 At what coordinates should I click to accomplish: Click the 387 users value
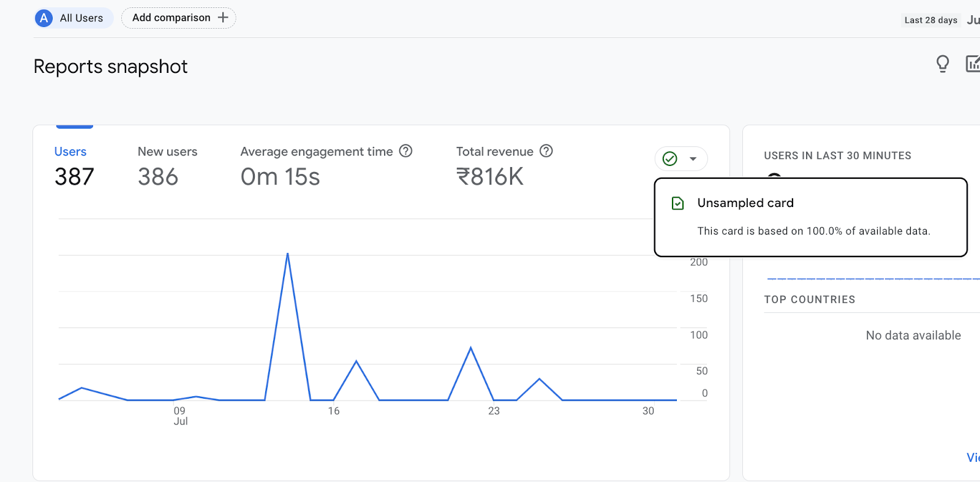click(74, 177)
